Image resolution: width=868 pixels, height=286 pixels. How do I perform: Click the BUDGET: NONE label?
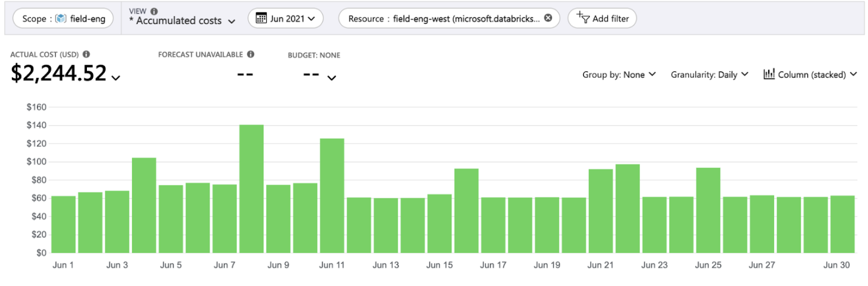click(x=314, y=55)
